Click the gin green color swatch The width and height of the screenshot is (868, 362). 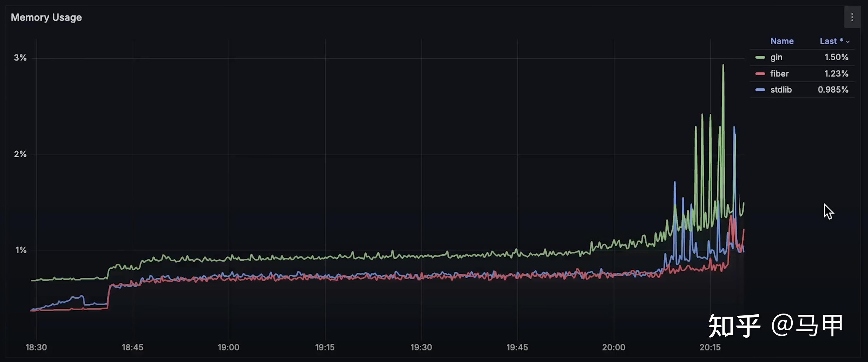click(760, 57)
